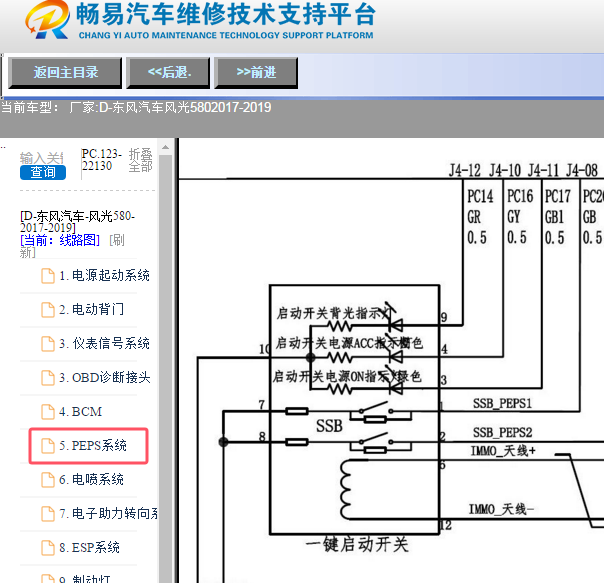The height and width of the screenshot is (583, 604).
Task: Open 8. ESP系统 tree item
Action: [x=89, y=547]
